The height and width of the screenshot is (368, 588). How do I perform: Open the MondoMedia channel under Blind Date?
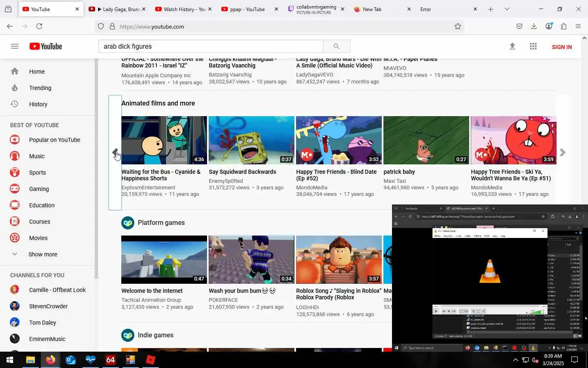(x=312, y=188)
